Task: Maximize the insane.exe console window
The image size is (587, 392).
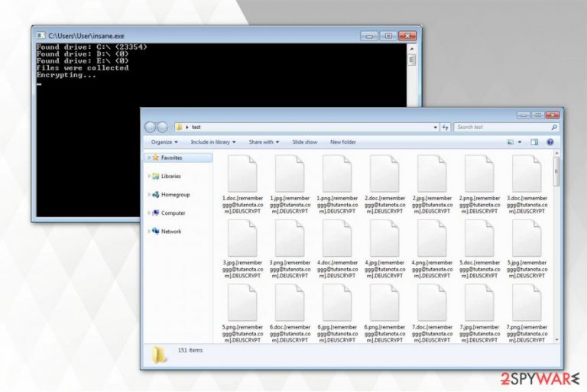Action: (x=388, y=36)
